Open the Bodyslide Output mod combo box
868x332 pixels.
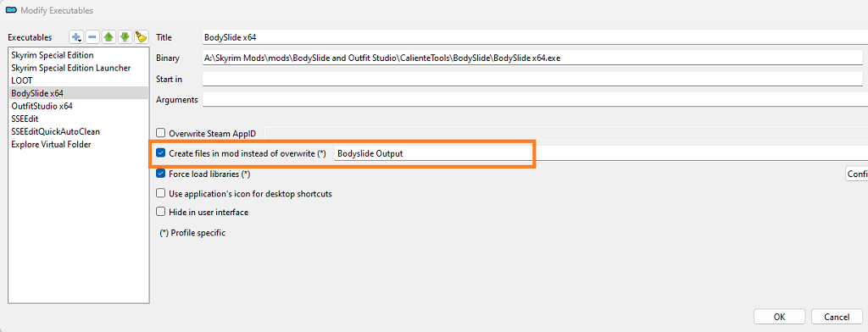601,154
